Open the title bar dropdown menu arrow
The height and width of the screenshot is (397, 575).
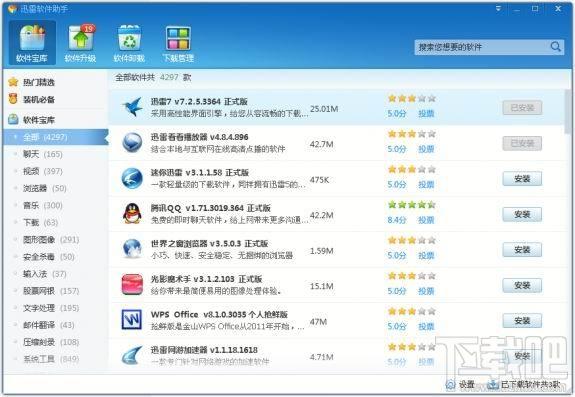tap(498, 8)
